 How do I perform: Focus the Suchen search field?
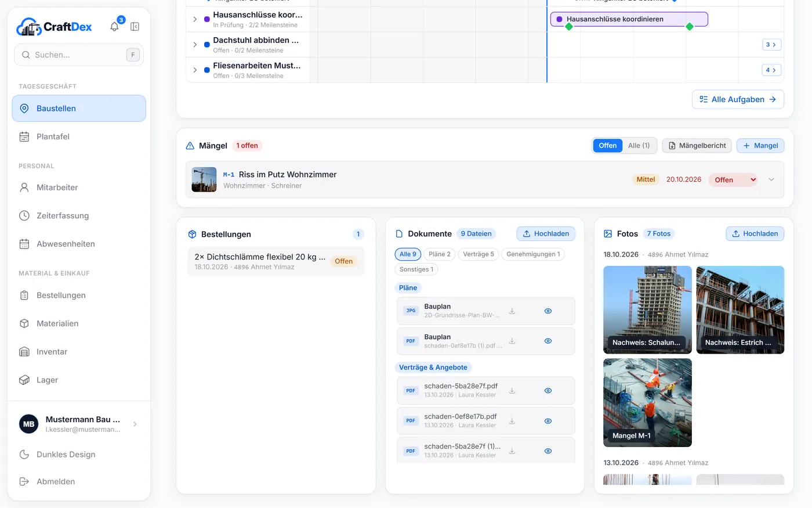click(79, 55)
